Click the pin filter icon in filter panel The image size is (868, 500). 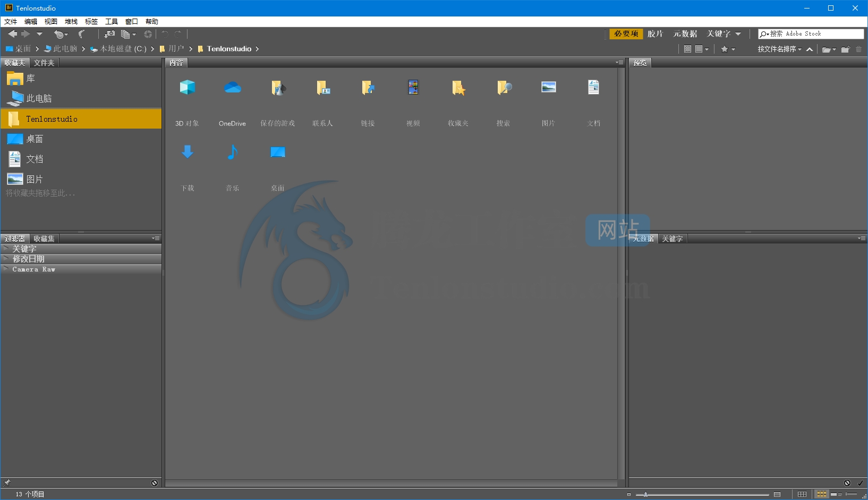pyautogui.click(x=7, y=483)
